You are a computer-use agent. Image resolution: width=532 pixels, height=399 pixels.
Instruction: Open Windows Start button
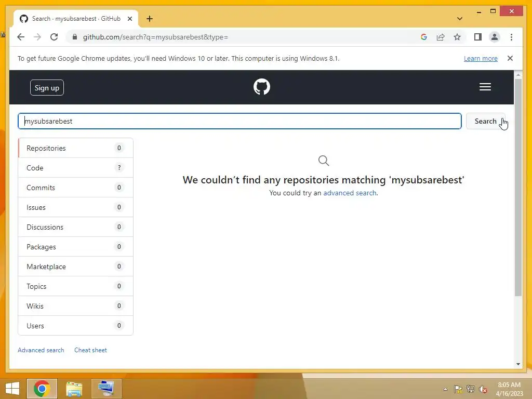[x=12, y=389]
